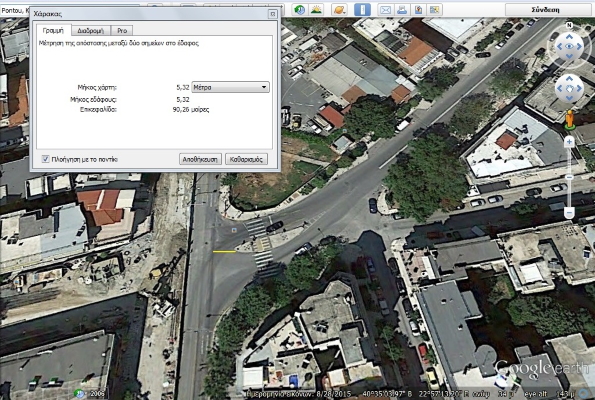Look down using compass bottom arrow

569,56
